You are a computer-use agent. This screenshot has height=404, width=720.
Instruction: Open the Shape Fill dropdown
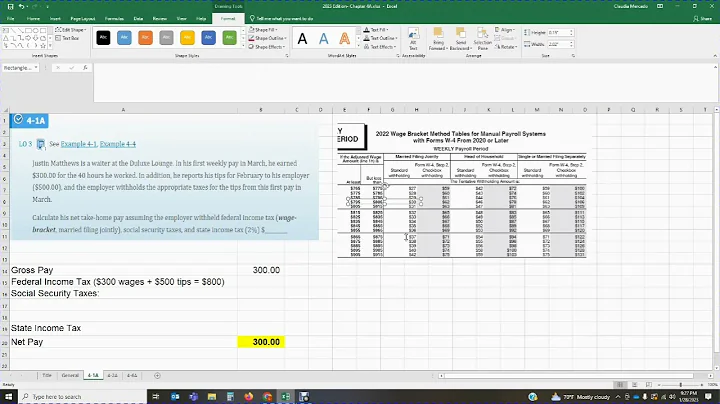[x=262, y=30]
